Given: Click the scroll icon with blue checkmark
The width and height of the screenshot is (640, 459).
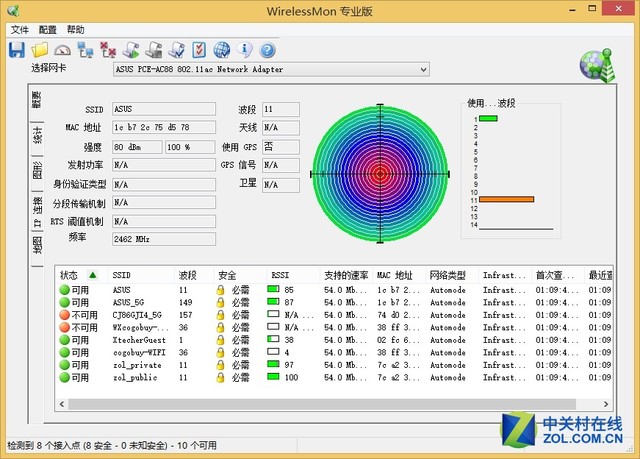Looking at the screenshot, I should pos(176,50).
